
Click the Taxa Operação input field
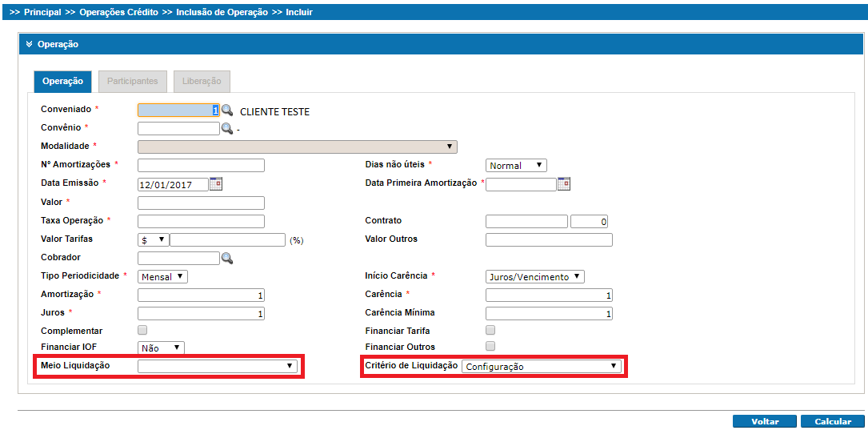click(x=201, y=221)
